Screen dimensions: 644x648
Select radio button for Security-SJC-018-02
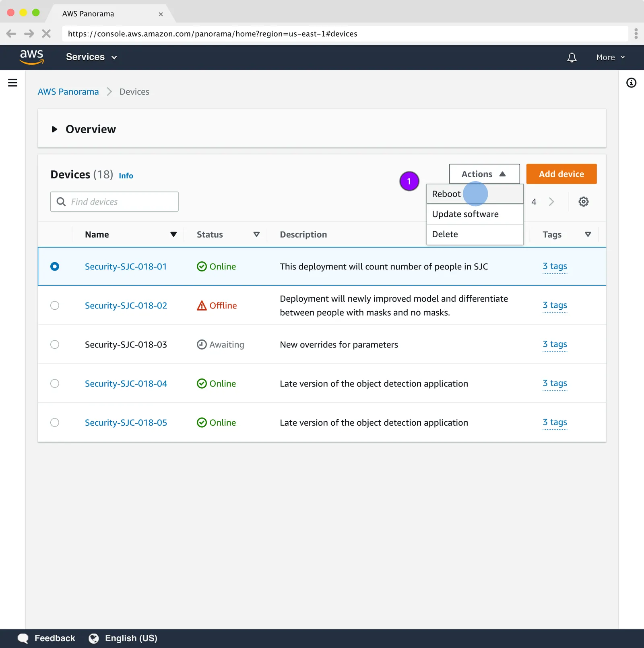(x=55, y=306)
